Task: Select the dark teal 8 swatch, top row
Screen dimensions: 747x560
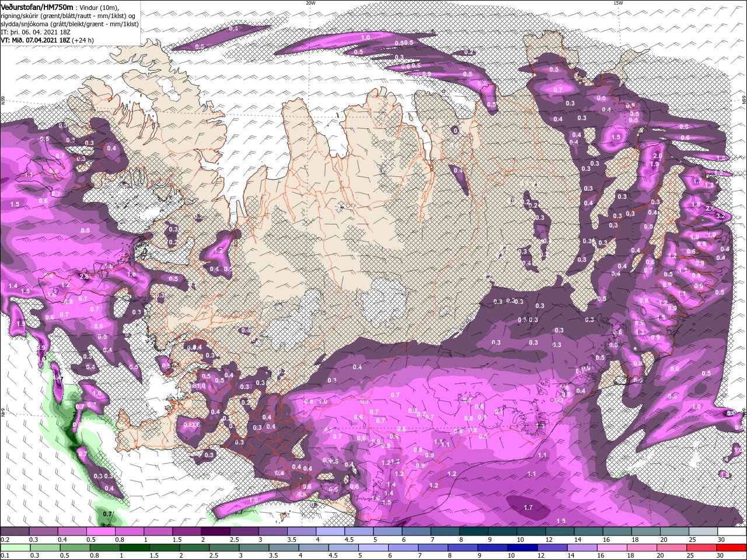Action: click(x=474, y=531)
